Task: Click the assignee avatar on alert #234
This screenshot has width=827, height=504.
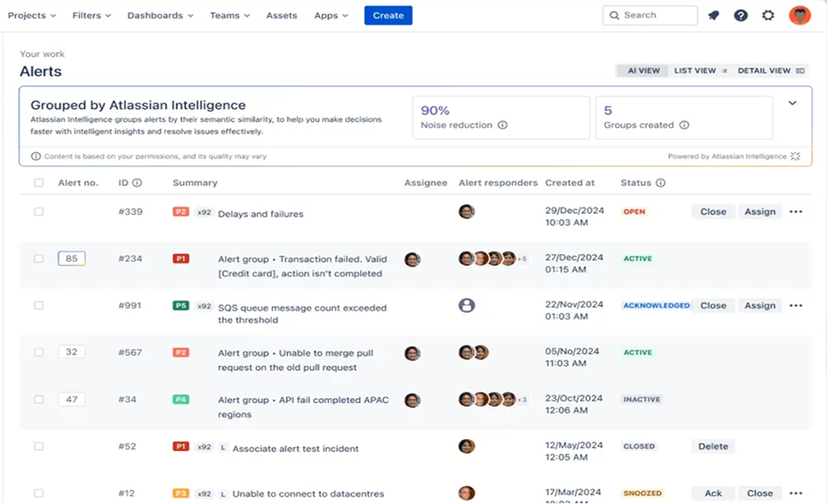Action: (413, 259)
